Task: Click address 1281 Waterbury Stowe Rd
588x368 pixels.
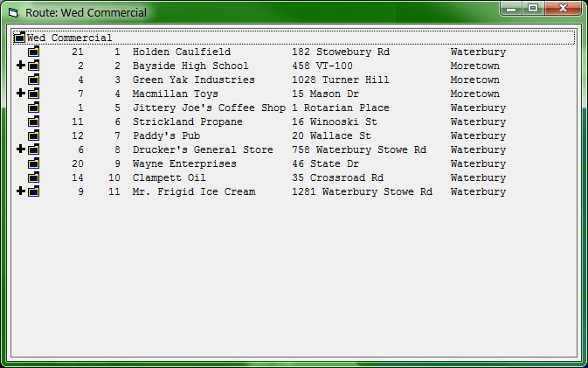Action: point(363,191)
